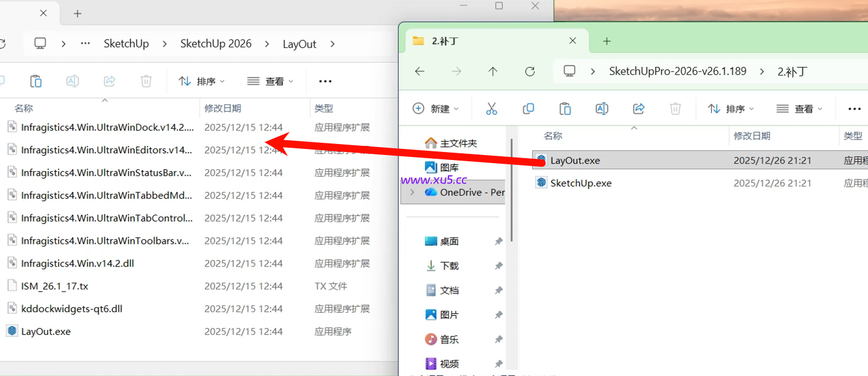This screenshot has width=868, height=376.
Task: Click the Back arrow in the 补丁 window
Action: (419, 71)
